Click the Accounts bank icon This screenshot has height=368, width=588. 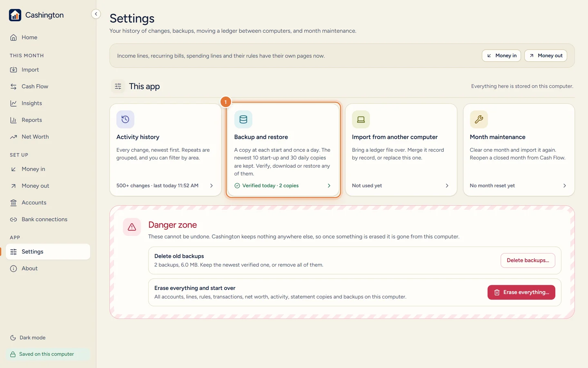(13, 203)
